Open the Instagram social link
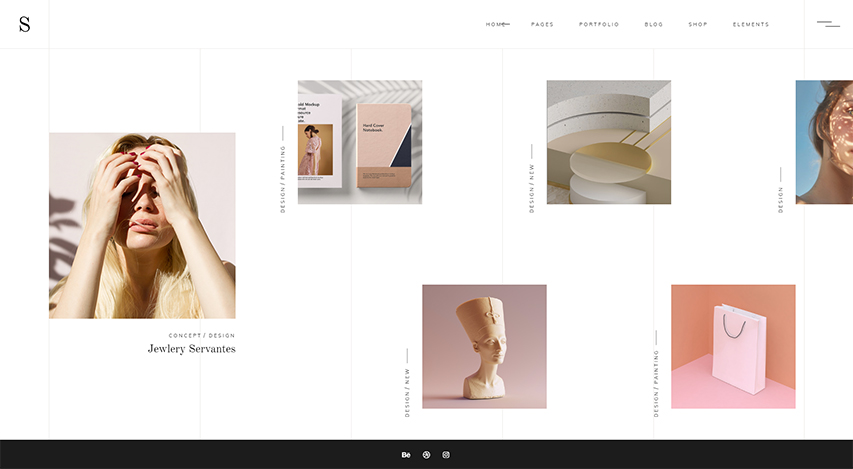 click(x=446, y=455)
